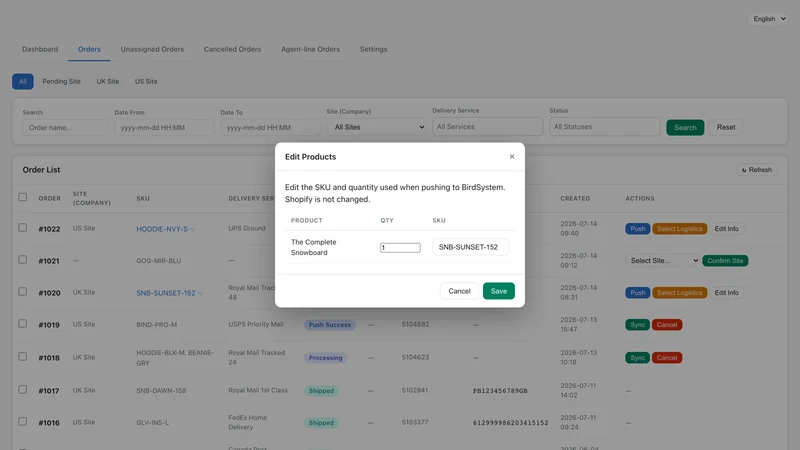Screen dimensions: 800x450
Task: Check the box for order #1018
Action: click(22, 357)
